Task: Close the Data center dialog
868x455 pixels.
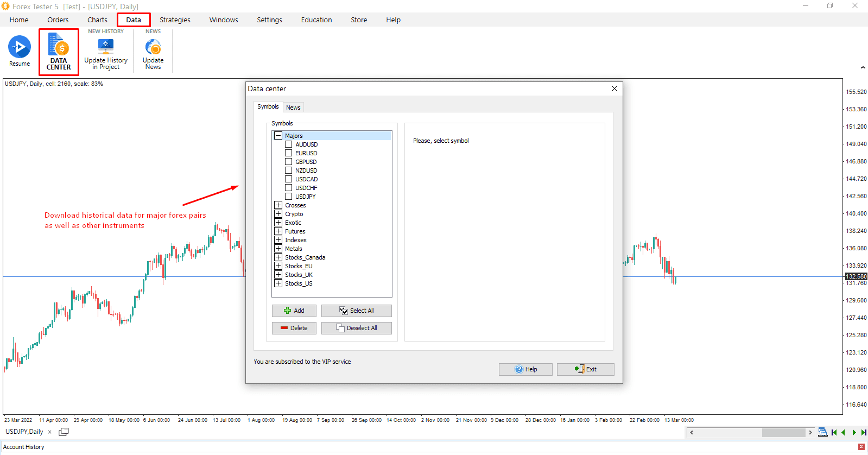Action: point(614,89)
